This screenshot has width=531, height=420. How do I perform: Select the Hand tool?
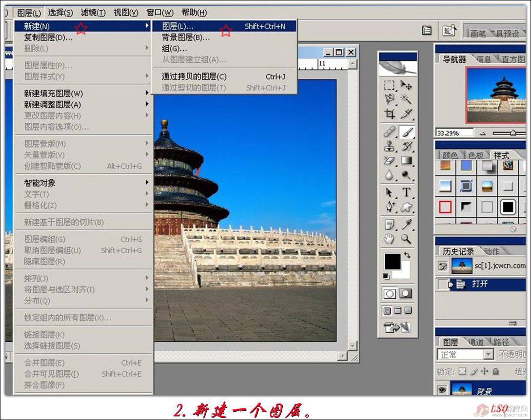coord(389,239)
